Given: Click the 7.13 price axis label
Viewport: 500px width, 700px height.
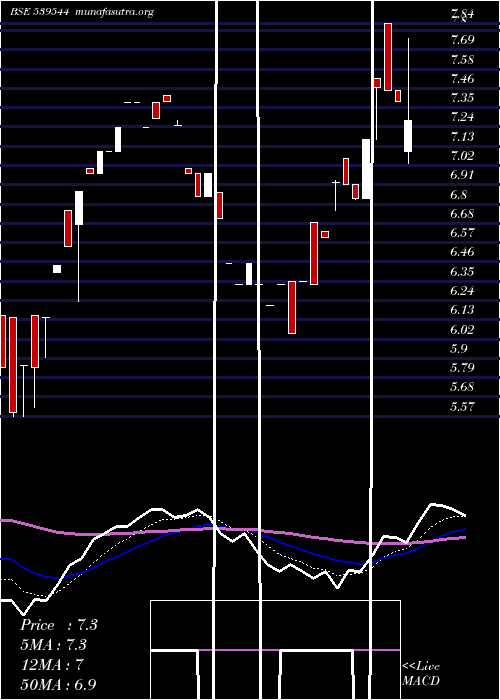Looking at the screenshot, I should (462, 137).
